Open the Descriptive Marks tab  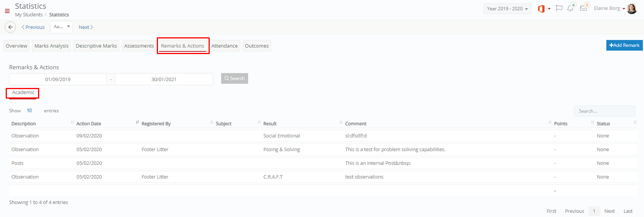[96, 46]
